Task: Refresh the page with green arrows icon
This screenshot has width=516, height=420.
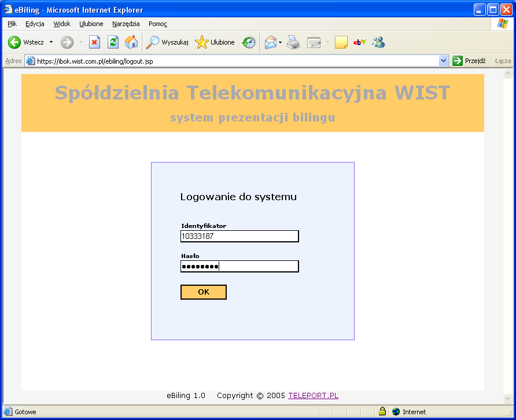Action: tap(113, 42)
